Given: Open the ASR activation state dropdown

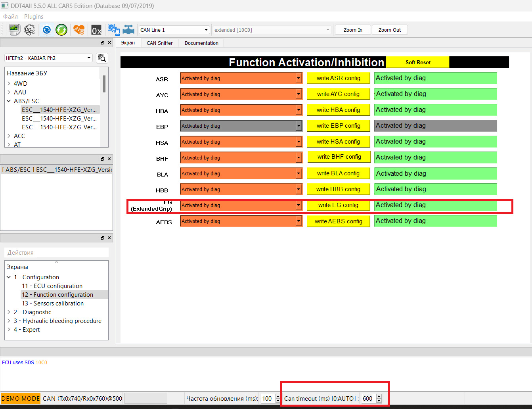Looking at the screenshot, I should [x=241, y=79].
